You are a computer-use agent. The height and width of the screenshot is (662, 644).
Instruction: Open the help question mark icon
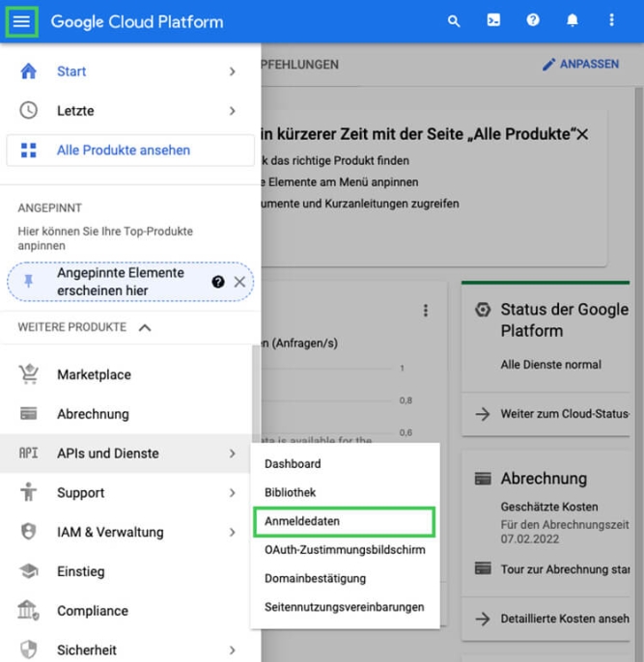[533, 20]
